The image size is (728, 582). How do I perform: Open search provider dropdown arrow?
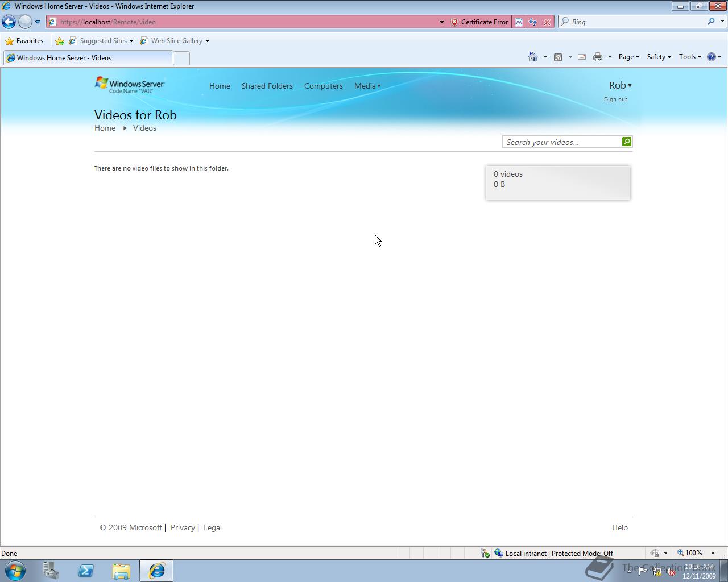click(x=722, y=22)
